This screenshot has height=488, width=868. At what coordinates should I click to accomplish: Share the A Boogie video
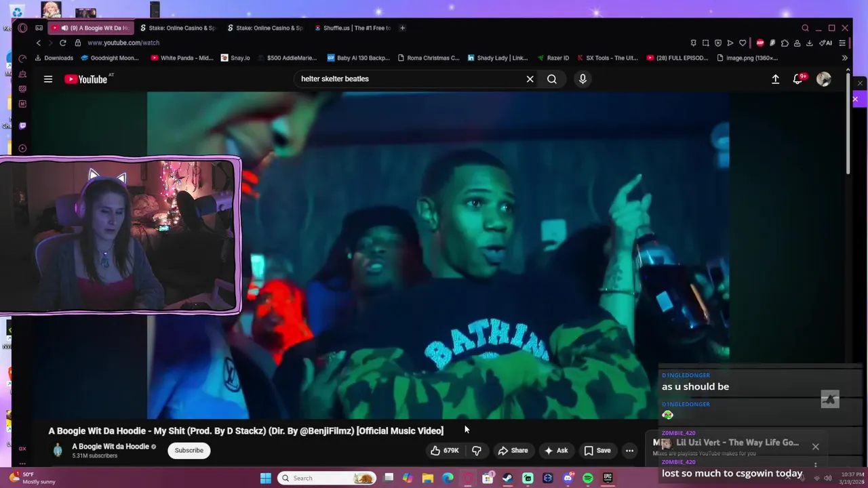click(x=513, y=451)
